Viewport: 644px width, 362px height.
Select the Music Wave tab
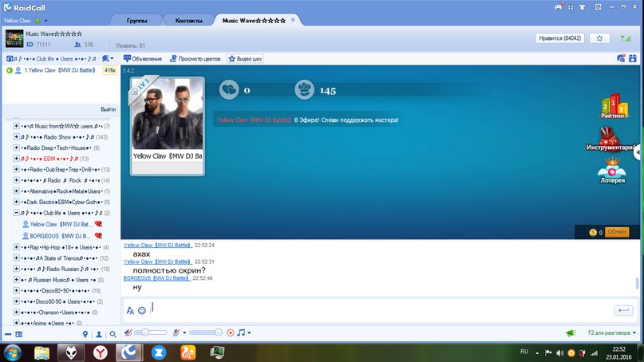click(x=254, y=21)
